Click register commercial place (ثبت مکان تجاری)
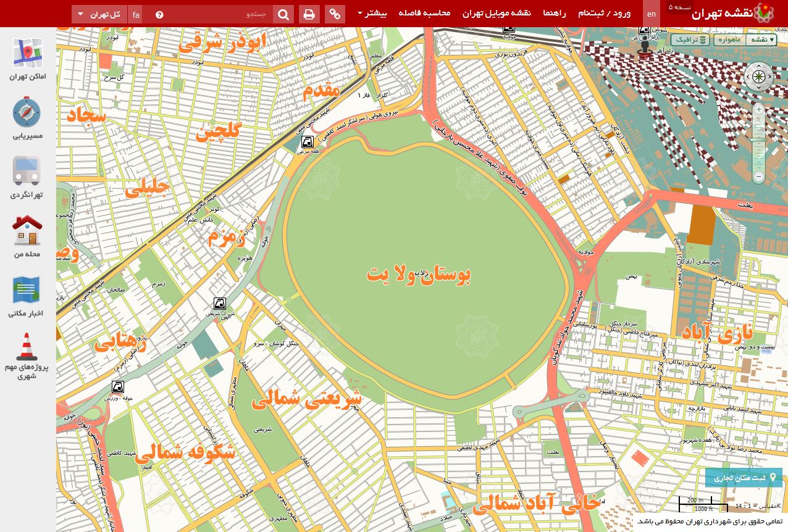Screen dimensions: 788x532 (744, 478)
